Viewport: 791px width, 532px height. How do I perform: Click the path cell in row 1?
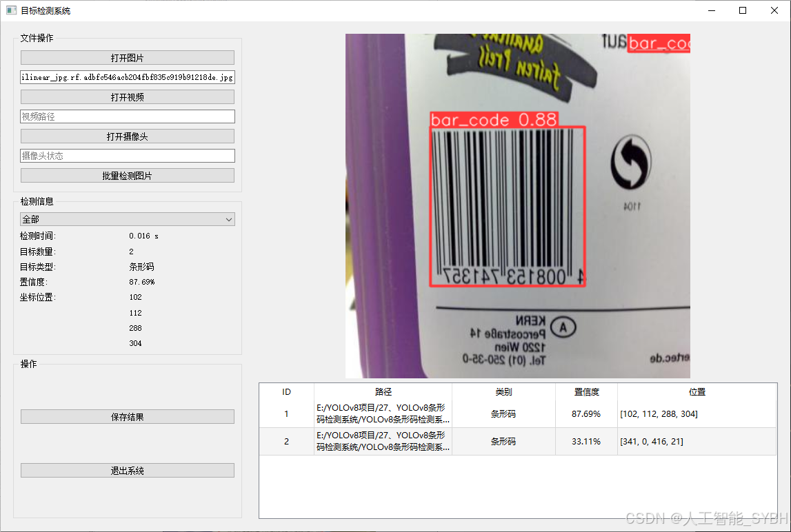[383, 413]
